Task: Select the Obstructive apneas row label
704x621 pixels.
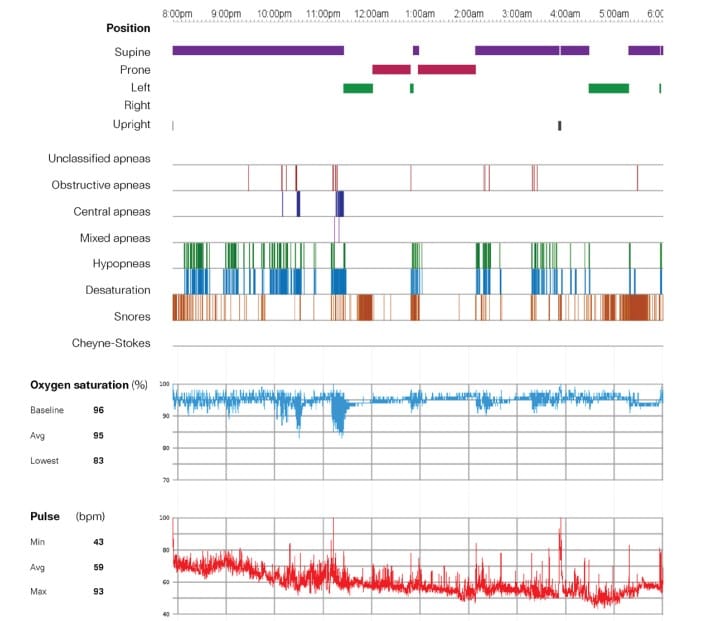Action: tap(101, 185)
